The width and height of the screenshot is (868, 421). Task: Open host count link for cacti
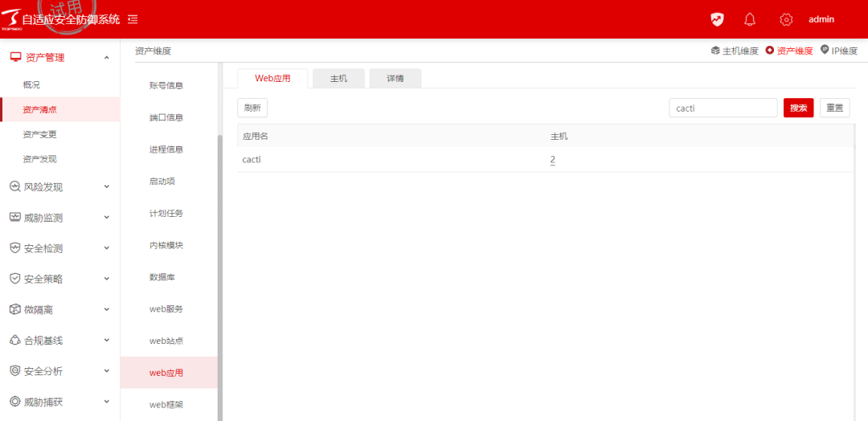point(552,160)
